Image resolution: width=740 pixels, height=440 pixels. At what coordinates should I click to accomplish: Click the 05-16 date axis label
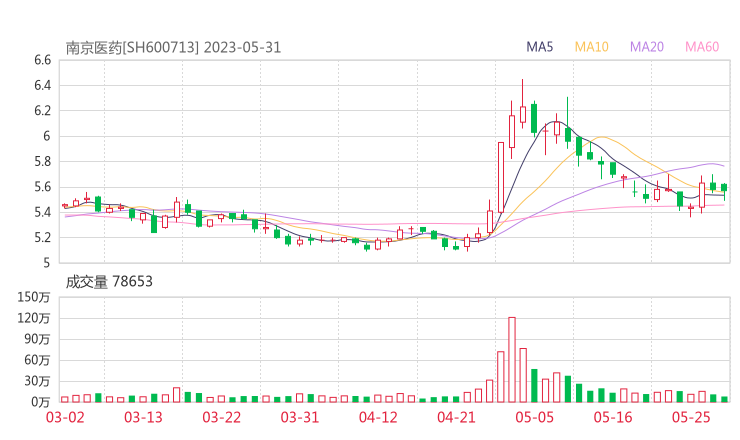click(x=613, y=417)
